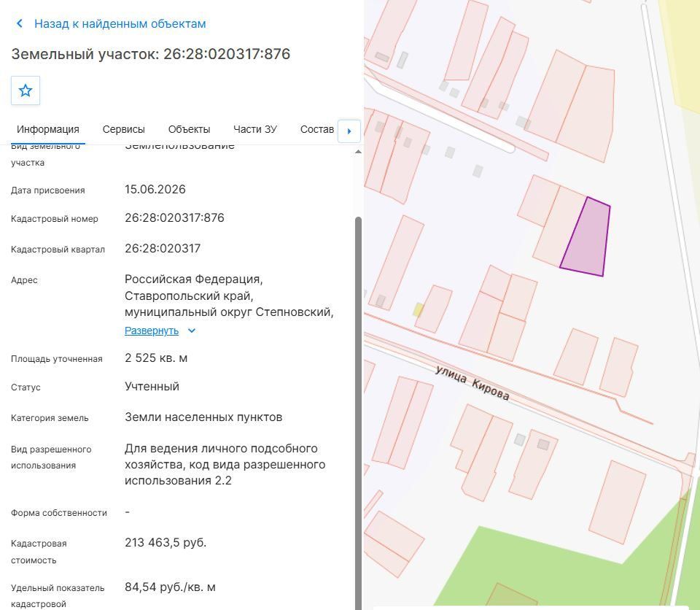The image size is (700, 610).
Task: Select the Части ЗУ tab
Action: (x=255, y=129)
